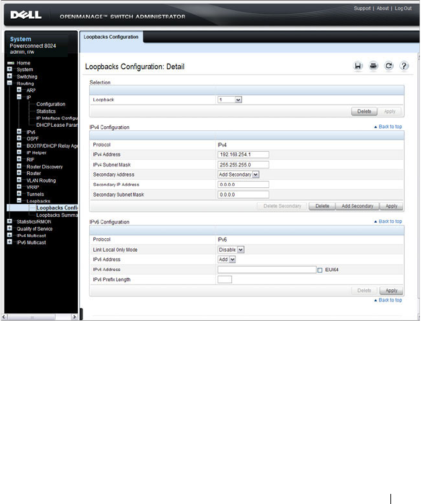
Task: Expand the Router Discovery node
Action: (x=19, y=166)
